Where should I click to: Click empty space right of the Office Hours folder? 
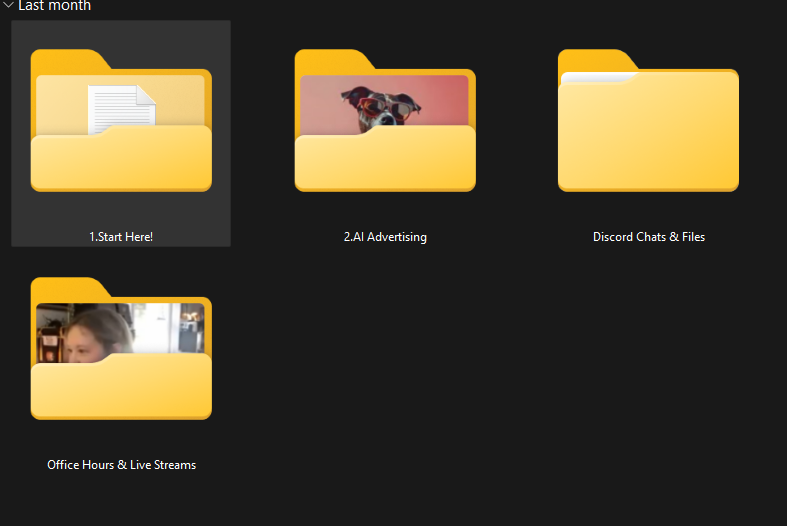[x=450, y=360]
